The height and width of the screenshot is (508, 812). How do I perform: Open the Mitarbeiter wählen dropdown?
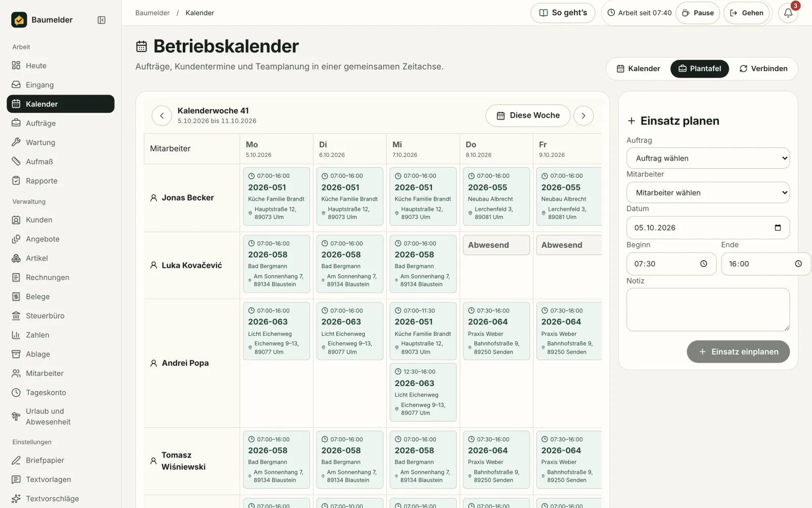pos(708,193)
